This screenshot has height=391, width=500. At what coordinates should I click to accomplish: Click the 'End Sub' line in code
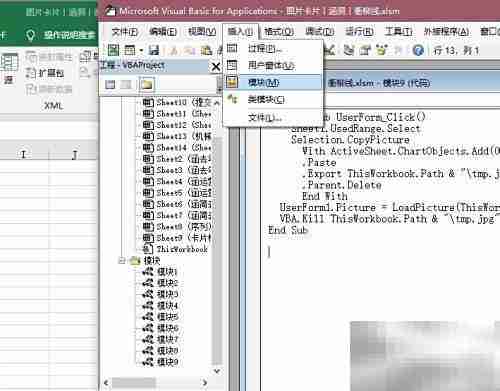point(288,230)
